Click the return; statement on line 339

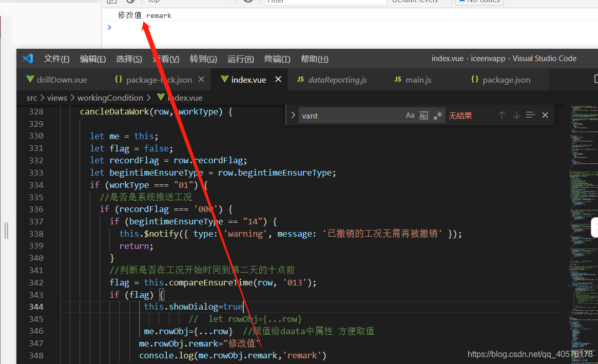click(136, 246)
